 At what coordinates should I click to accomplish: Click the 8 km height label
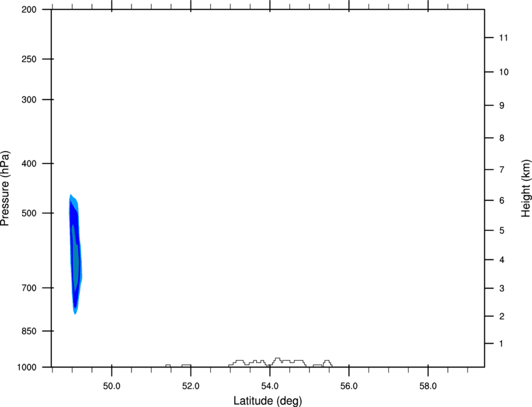[x=502, y=138]
